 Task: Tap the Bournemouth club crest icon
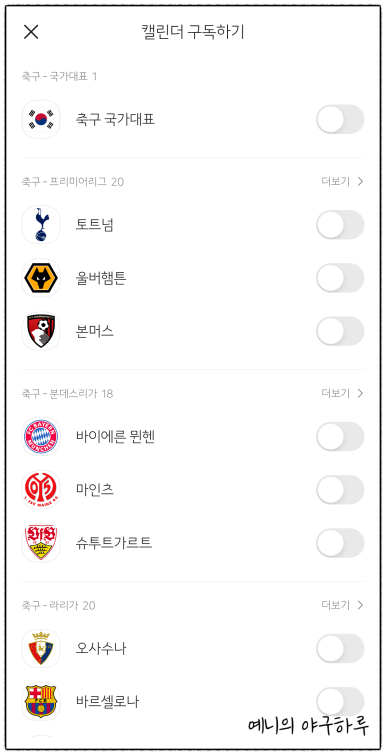coord(41,331)
